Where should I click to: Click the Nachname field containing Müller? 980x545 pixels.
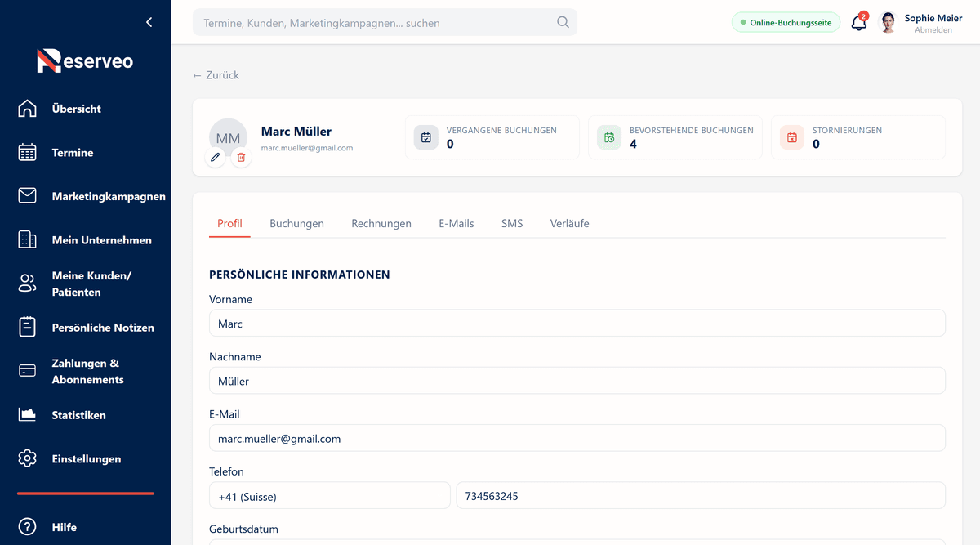(577, 380)
